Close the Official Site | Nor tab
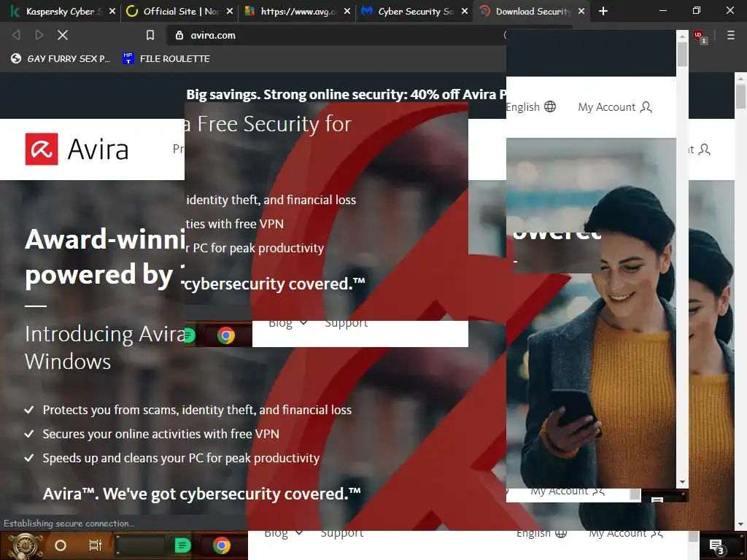The height and width of the screenshot is (560, 747). 230,11
